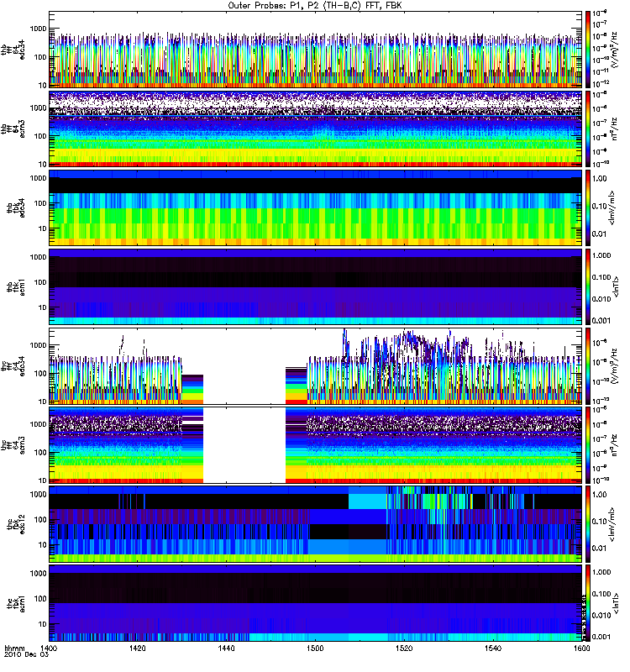The width and height of the screenshot is (630, 672).
Task: Select the thc fbk scm1 filter bank panel
Action: 315,603
